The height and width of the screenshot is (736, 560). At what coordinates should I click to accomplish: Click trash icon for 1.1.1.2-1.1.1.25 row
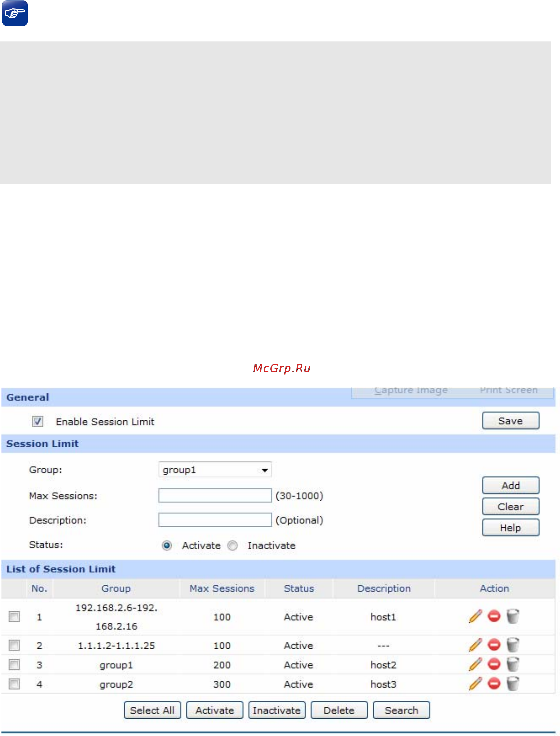coord(513,645)
